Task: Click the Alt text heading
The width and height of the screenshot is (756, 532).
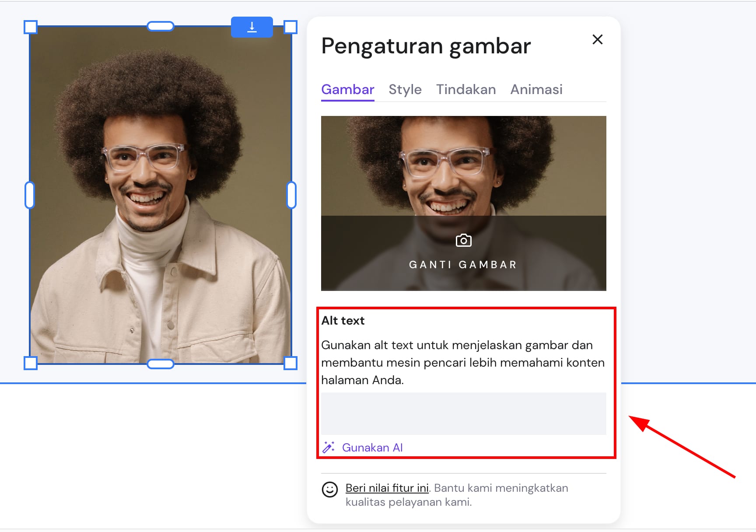Action: (343, 321)
